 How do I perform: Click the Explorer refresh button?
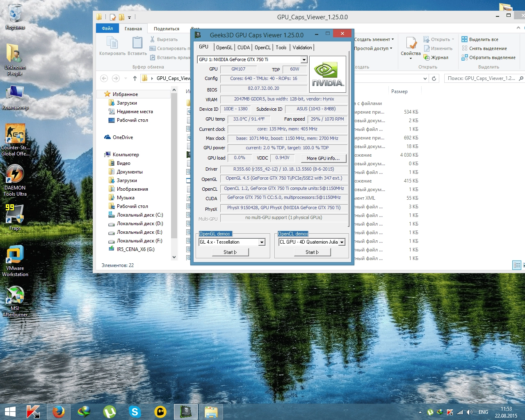pos(434,78)
